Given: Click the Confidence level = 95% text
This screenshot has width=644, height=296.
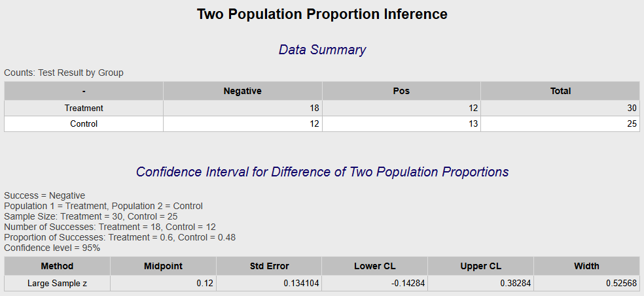Looking at the screenshot, I should [x=52, y=248].
